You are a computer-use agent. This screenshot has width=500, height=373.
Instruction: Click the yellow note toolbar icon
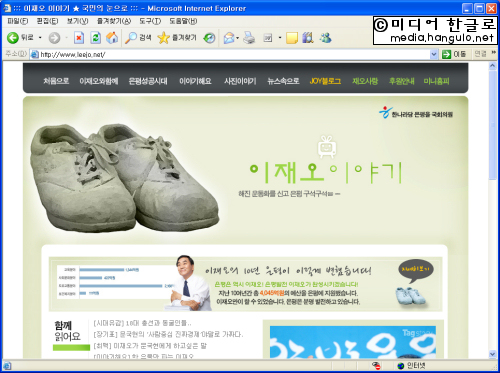(x=292, y=38)
